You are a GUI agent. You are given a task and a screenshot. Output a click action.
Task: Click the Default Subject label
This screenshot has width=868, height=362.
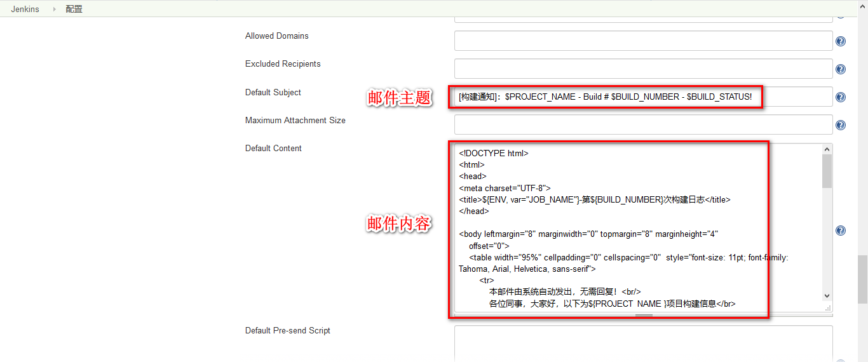(x=273, y=93)
